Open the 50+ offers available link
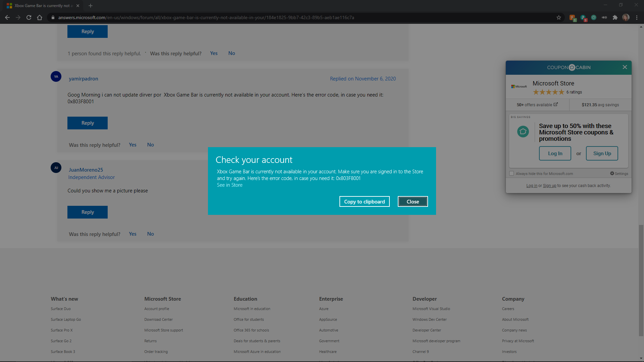Image resolution: width=644 pixels, height=362 pixels. (537, 105)
